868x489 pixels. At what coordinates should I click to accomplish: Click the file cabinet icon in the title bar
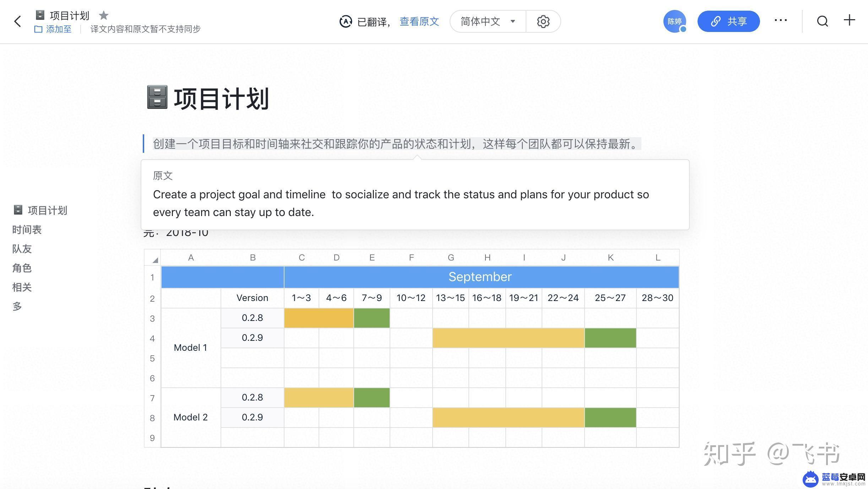tap(40, 15)
